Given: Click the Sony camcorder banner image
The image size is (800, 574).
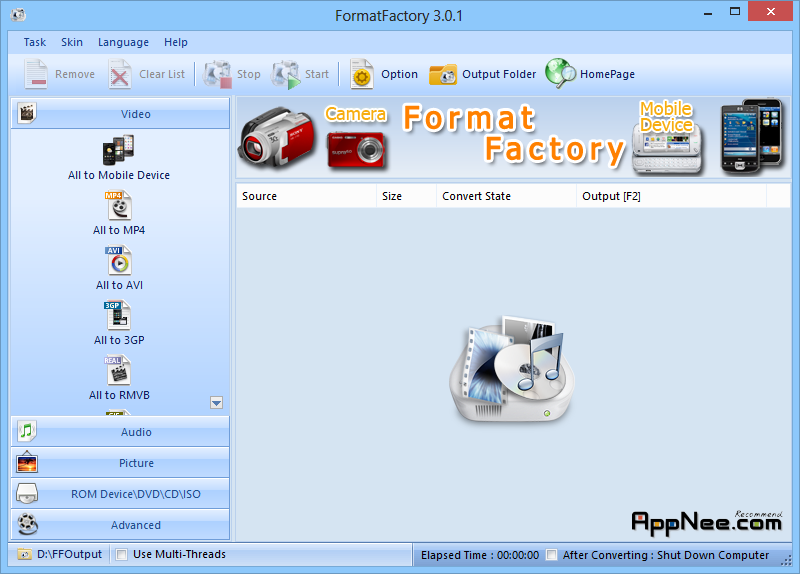Looking at the screenshot, I should [x=278, y=137].
